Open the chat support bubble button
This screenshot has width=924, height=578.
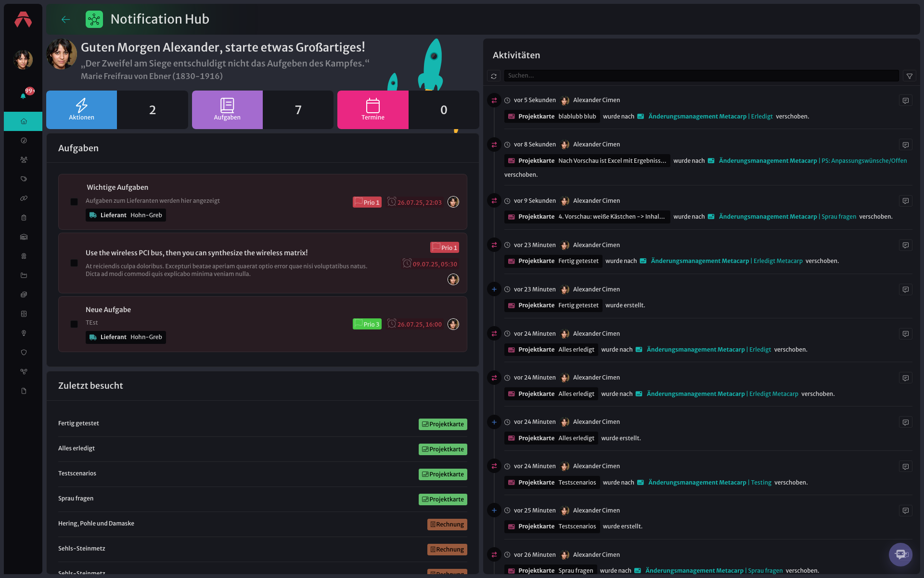pyautogui.click(x=900, y=554)
